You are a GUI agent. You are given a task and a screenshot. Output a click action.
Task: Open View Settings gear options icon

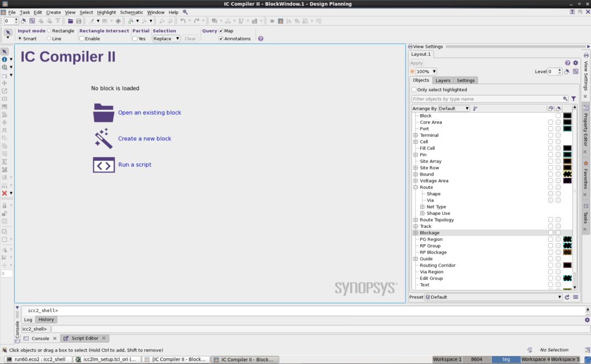576,63
